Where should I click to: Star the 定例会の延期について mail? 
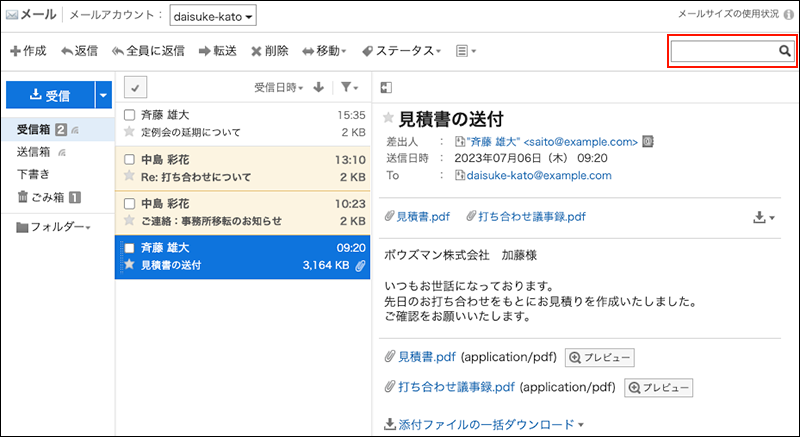130,132
